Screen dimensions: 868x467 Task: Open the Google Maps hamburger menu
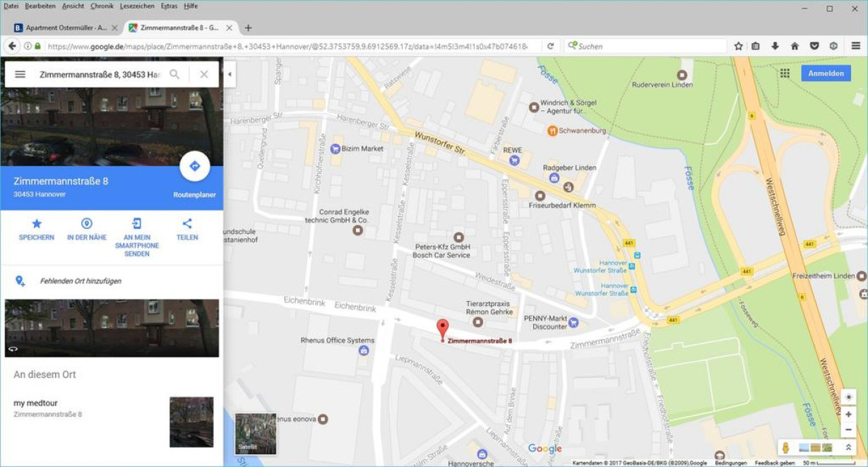click(x=20, y=74)
